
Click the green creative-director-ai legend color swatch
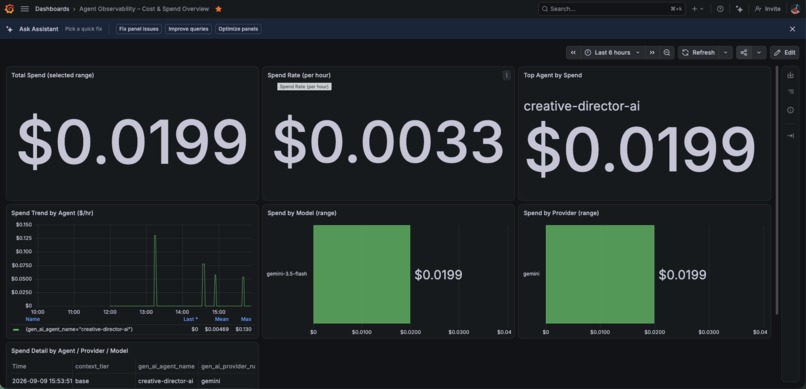pyautogui.click(x=16, y=329)
